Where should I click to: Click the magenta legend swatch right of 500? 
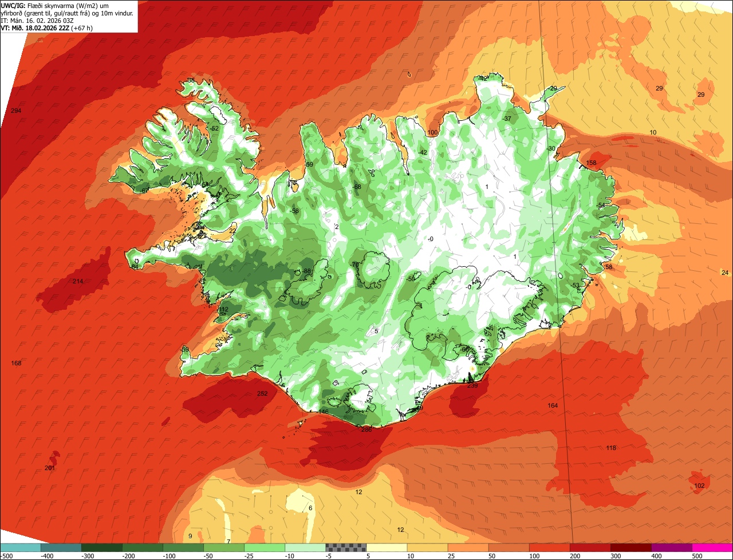(712, 547)
